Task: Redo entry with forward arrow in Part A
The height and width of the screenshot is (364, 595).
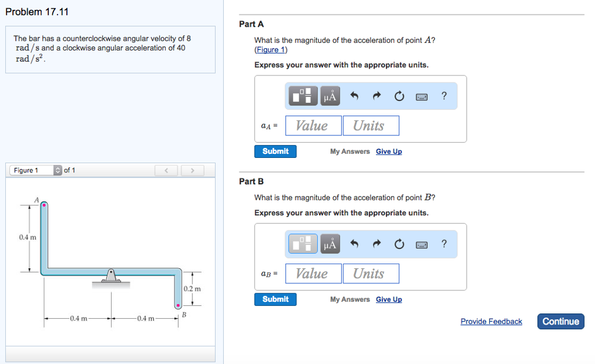Action: click(376, 96)
